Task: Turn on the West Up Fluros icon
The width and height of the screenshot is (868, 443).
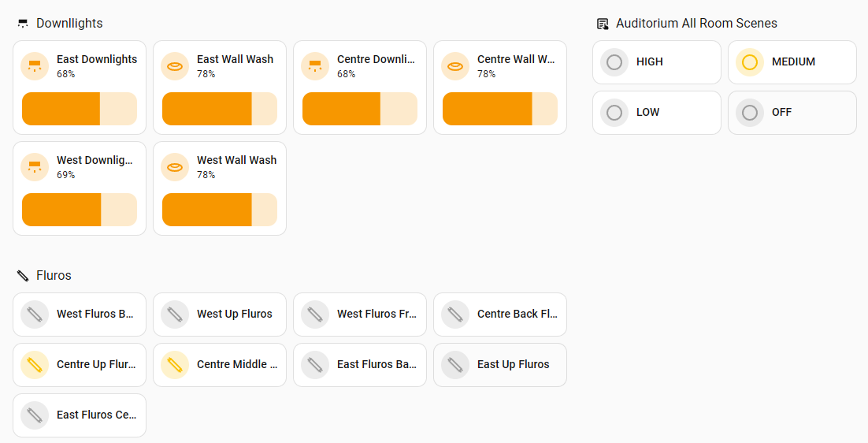Action: click(175, 315)
